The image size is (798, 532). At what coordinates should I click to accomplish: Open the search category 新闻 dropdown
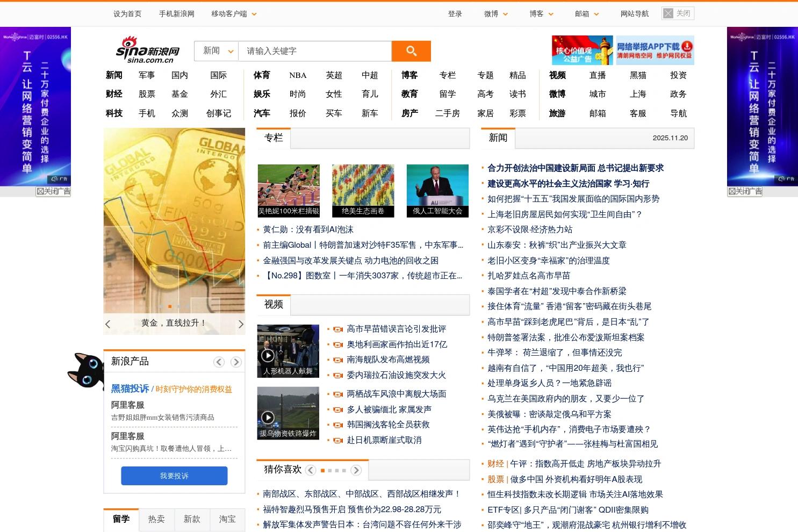[215, 51]
